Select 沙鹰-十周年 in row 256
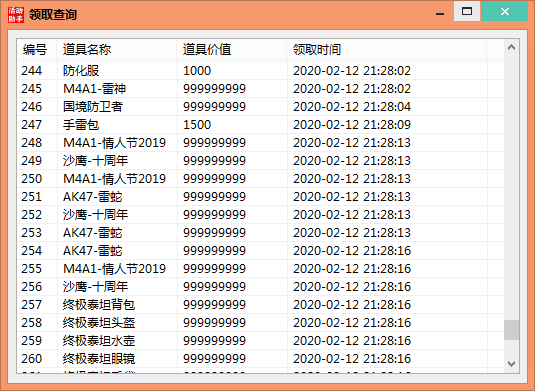This screenshot has width=535, height=391. click(95, 287)
